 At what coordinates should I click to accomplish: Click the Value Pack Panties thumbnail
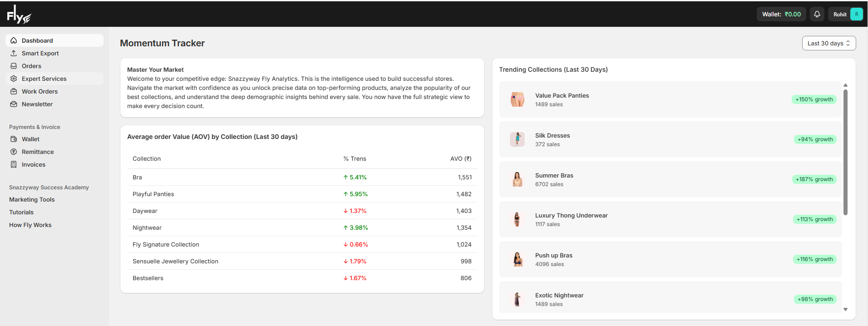point(517,99)
